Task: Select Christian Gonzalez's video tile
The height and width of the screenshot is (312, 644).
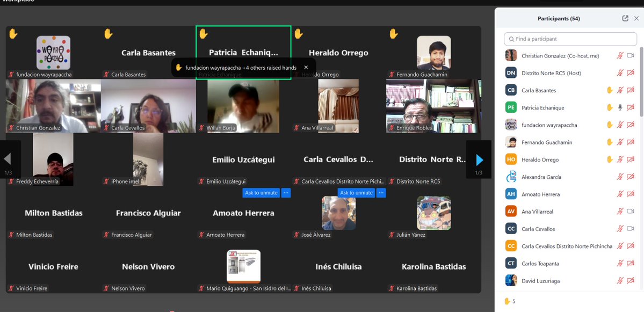Action: (x=53, y=106)
